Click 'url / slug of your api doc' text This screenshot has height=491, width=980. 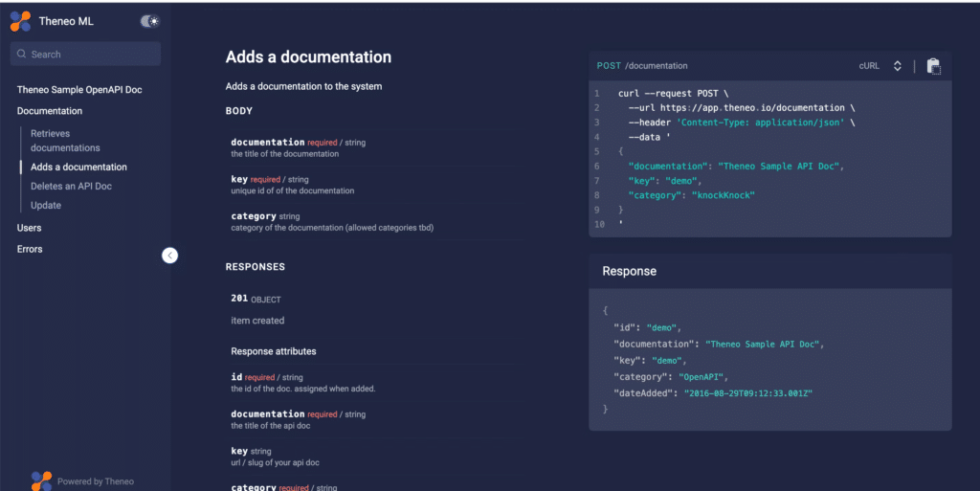click(x=275, y=463)
